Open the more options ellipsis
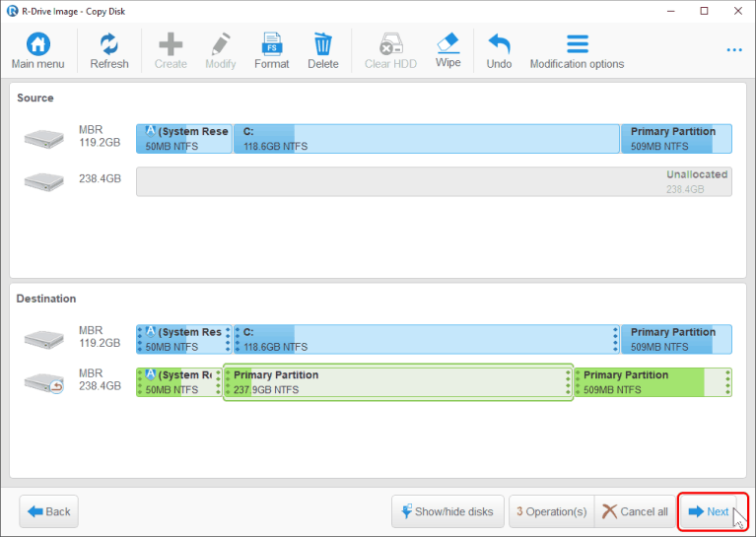 click(x=734, y=50)
